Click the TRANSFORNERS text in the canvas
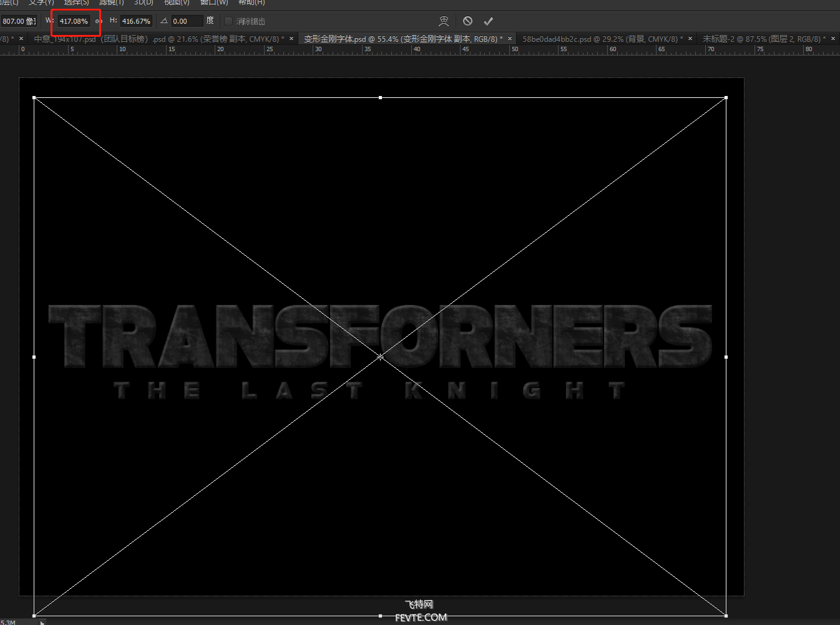The width and height of the screenshot is (840, 625). (380, 336)
